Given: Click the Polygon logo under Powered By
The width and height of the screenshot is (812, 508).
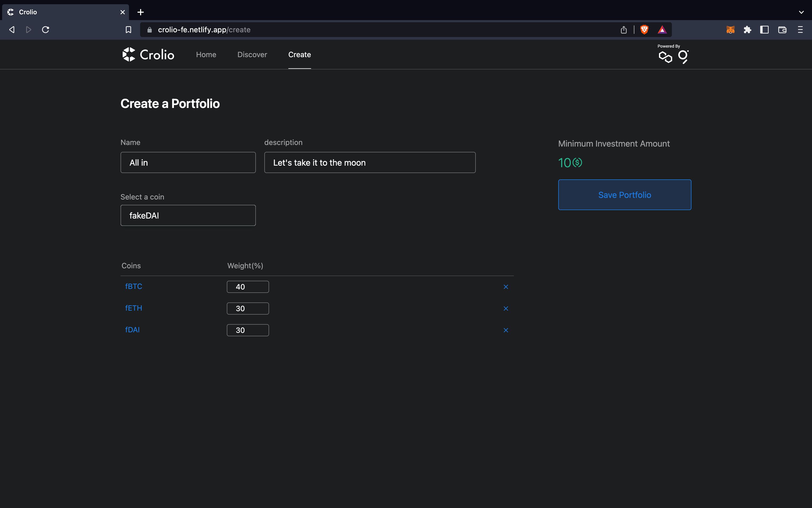Looking at the screenshot, I should tap(665, 57).
